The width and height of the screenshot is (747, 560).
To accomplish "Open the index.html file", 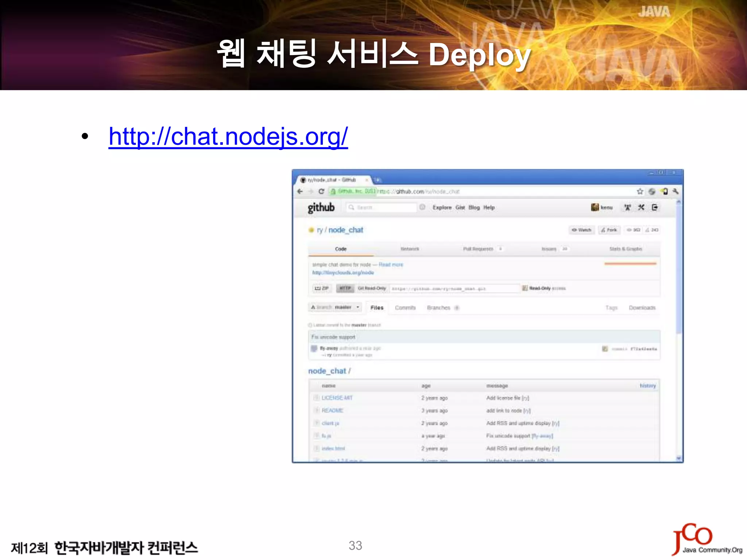I will (x=333, y=448).
